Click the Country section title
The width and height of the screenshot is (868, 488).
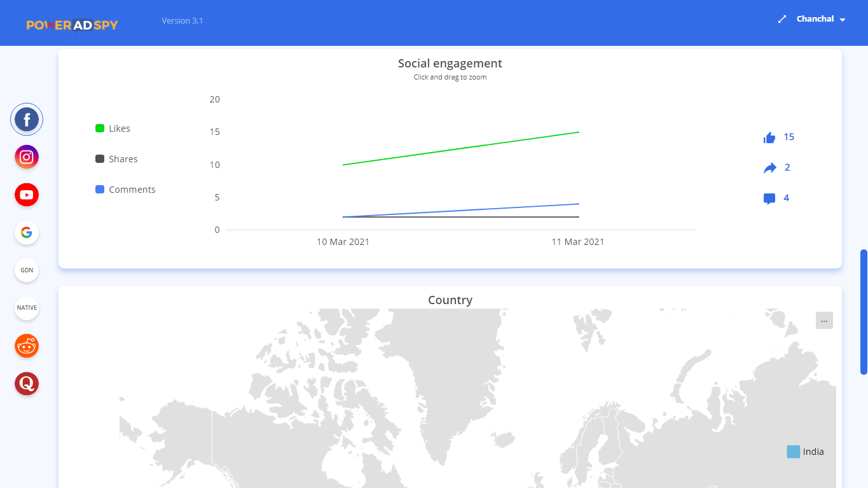click(x=450, y=300)
